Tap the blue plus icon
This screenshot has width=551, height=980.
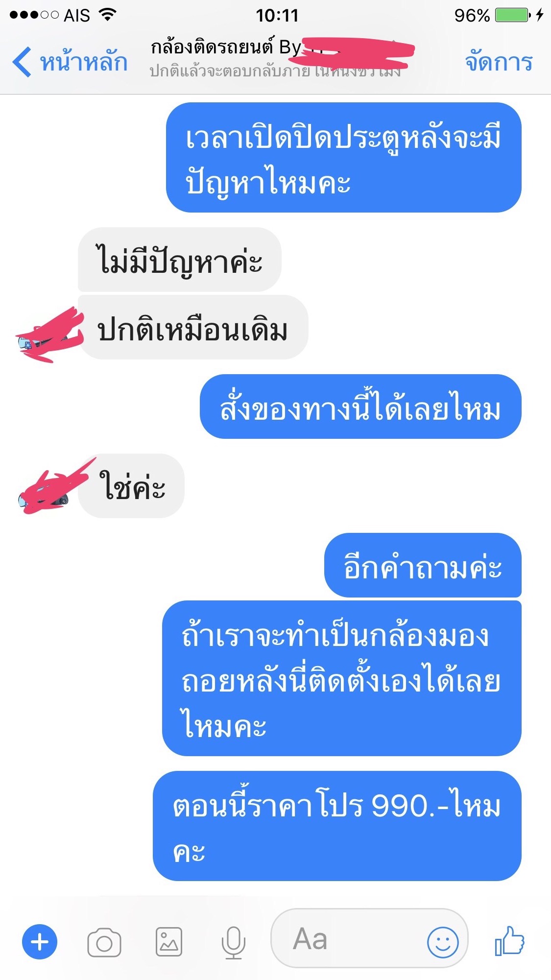point(40,941)
